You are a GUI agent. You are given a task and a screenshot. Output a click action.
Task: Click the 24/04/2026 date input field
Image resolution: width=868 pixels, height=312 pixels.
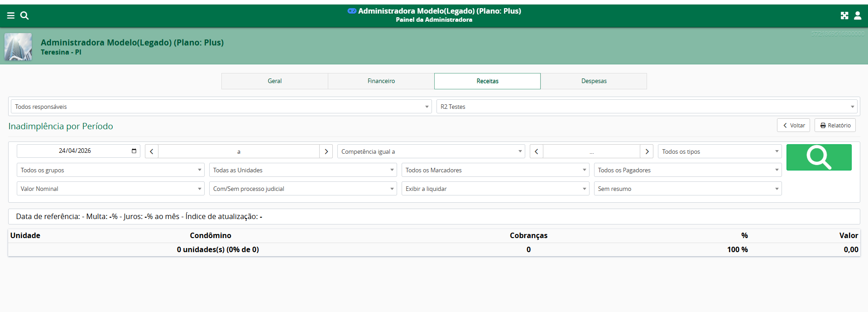point(75,151)
